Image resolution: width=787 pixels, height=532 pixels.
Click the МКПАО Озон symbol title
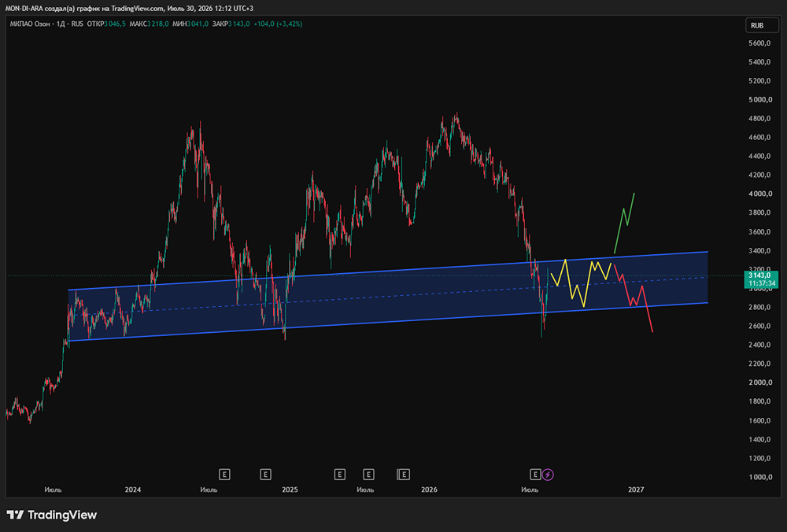point(30,24)
